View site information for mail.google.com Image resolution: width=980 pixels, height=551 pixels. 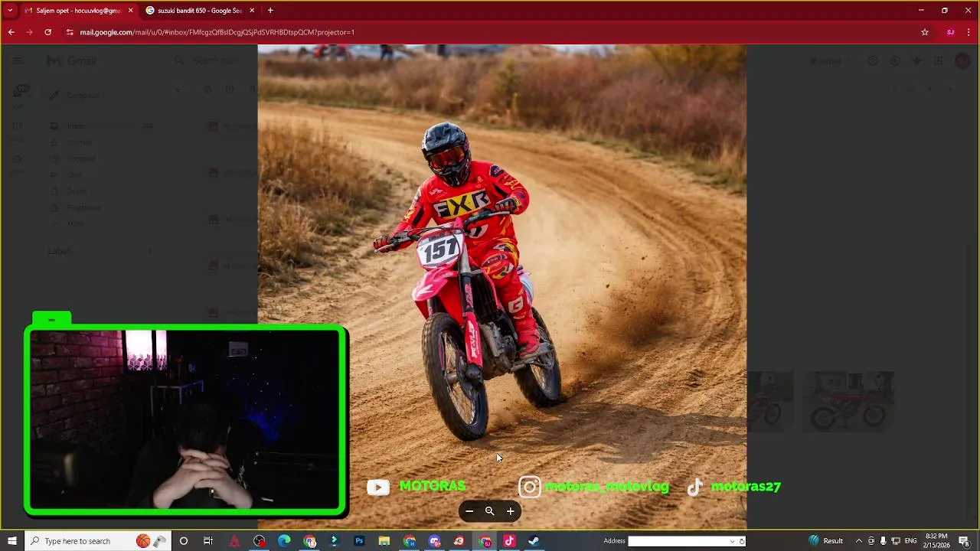point(70,32)
